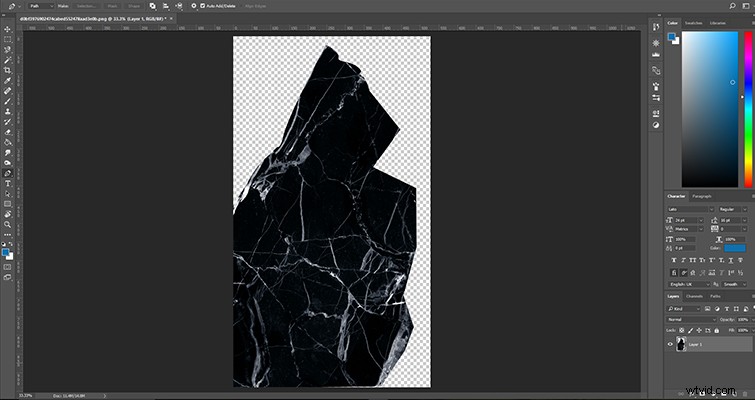Toggle Strikethrough in Character panel
Screen dimensions: 755x400
(x=741, y=260)
